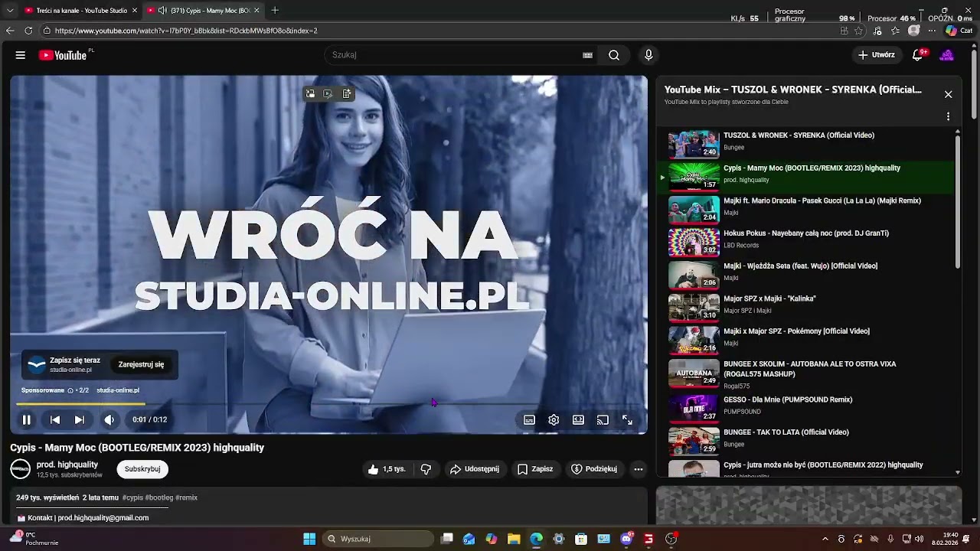Select Majki - Wjeżdża Seta in playlist

(x=806, y=274)
